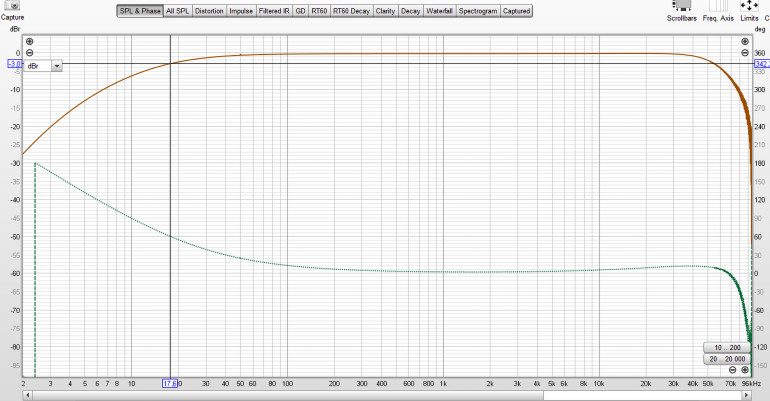Zoom out the horizontal frequency axis

pos(732,370)
